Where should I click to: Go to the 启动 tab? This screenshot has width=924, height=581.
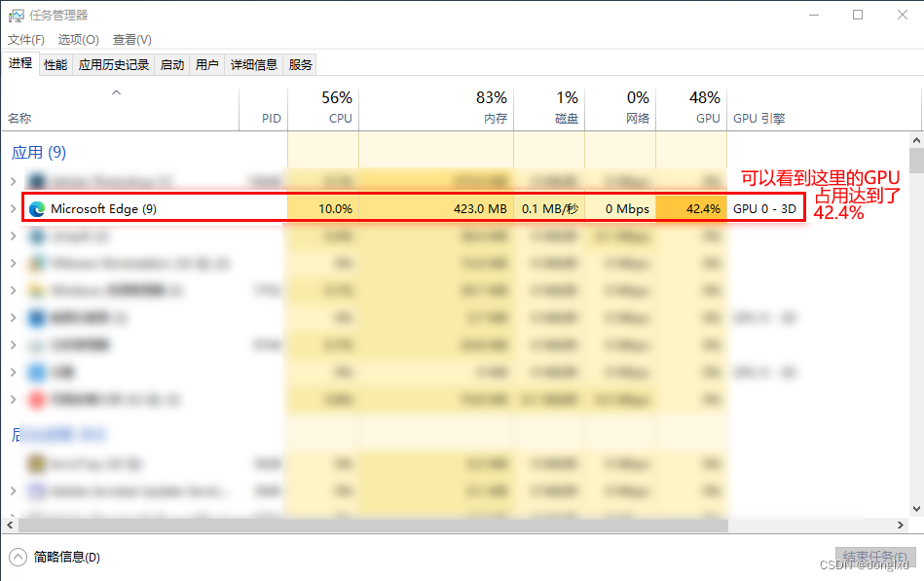172,65
